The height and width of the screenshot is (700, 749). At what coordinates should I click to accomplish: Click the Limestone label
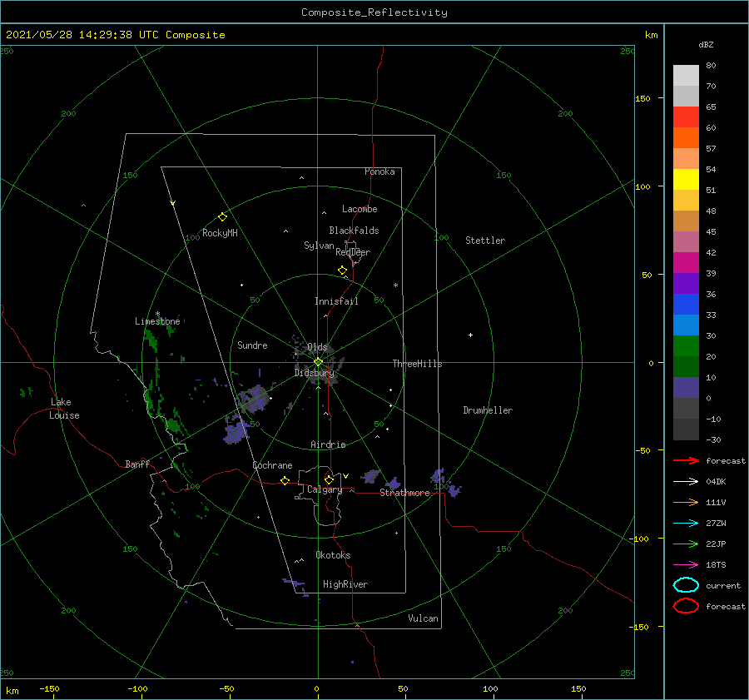click(157, 321)
